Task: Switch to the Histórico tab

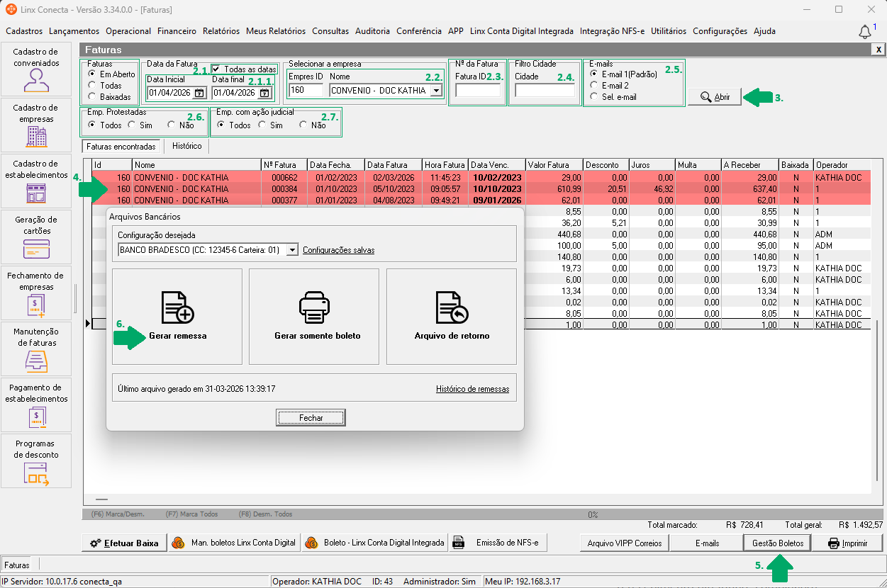Action: click(186, 146)
